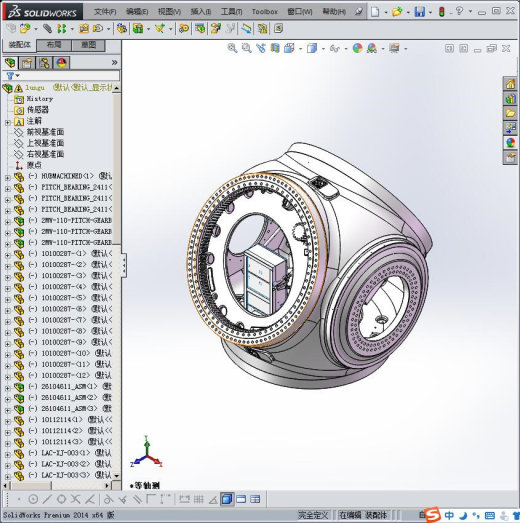The image size is (520, 523).
Task: Expand the LAC-XJ-003<1> component node
Action: pos(8,455)
